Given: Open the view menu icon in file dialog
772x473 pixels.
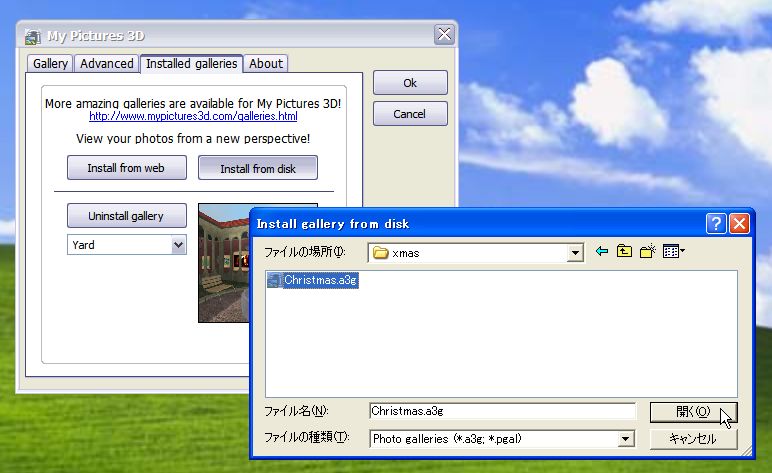Looking at the screenshot, I should click(x=674, y=252).
